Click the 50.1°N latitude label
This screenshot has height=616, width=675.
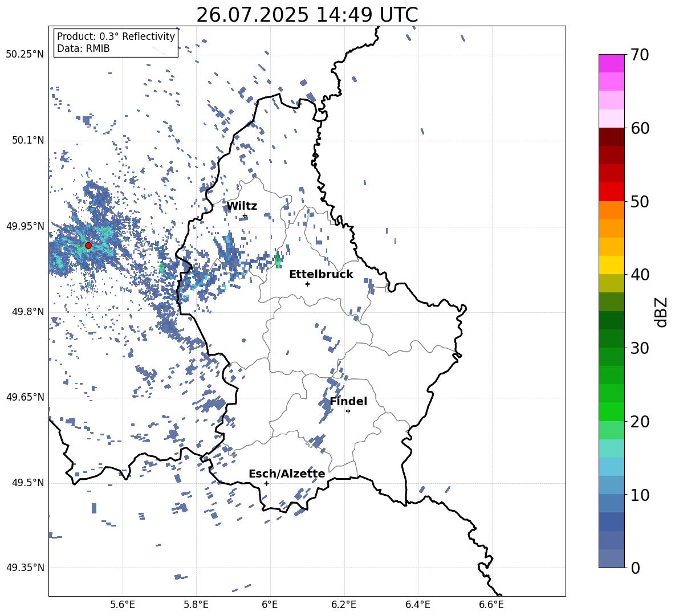28,141
